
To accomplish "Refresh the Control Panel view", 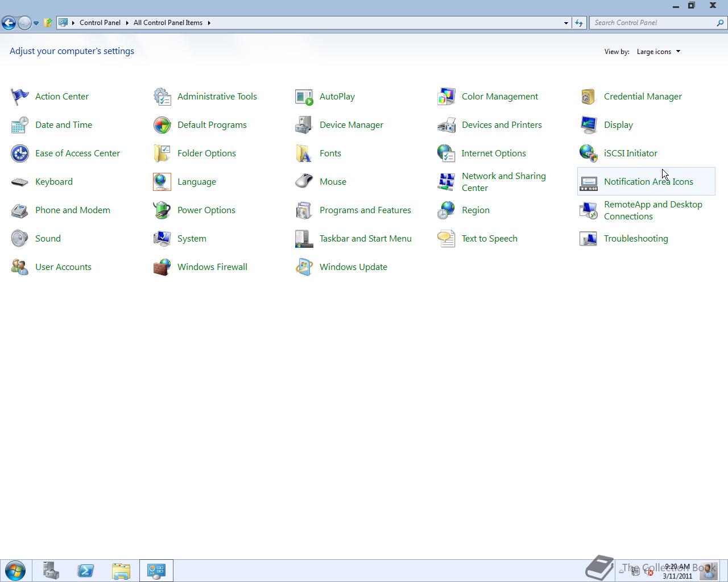I will tap(579, 23).
